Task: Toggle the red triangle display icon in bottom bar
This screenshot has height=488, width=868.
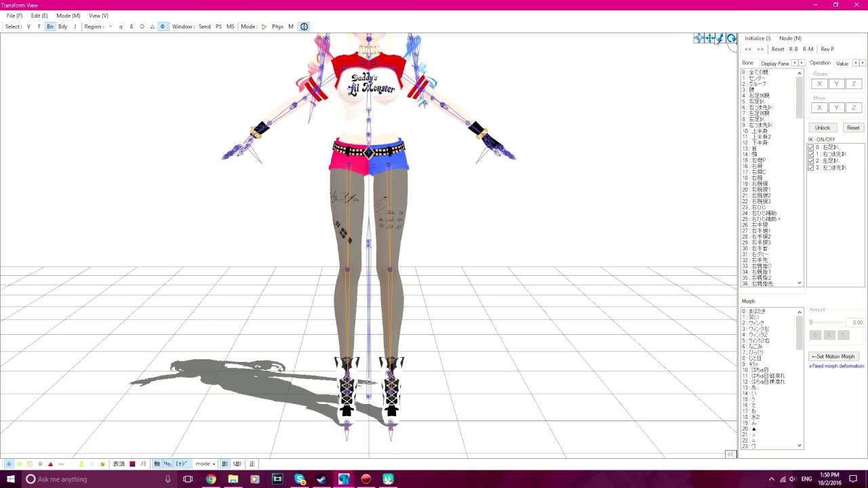Action: tap(50, 464)
